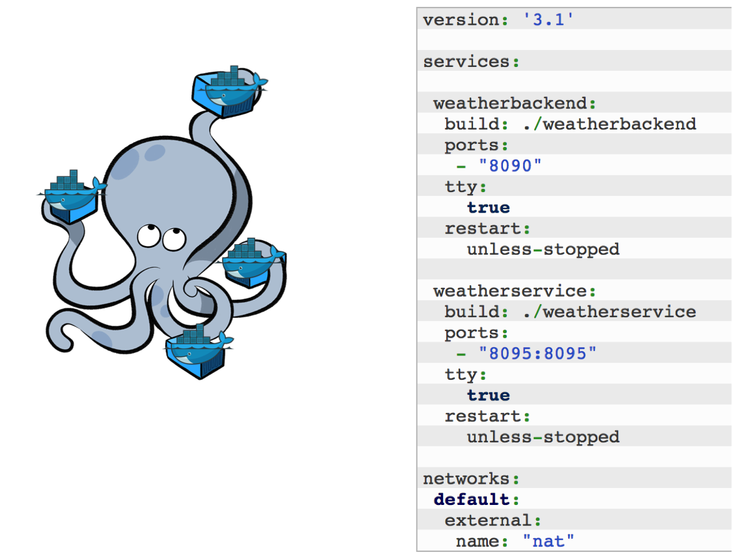
Task: Select the port value "8090"
Action: [x=510, y=166]
